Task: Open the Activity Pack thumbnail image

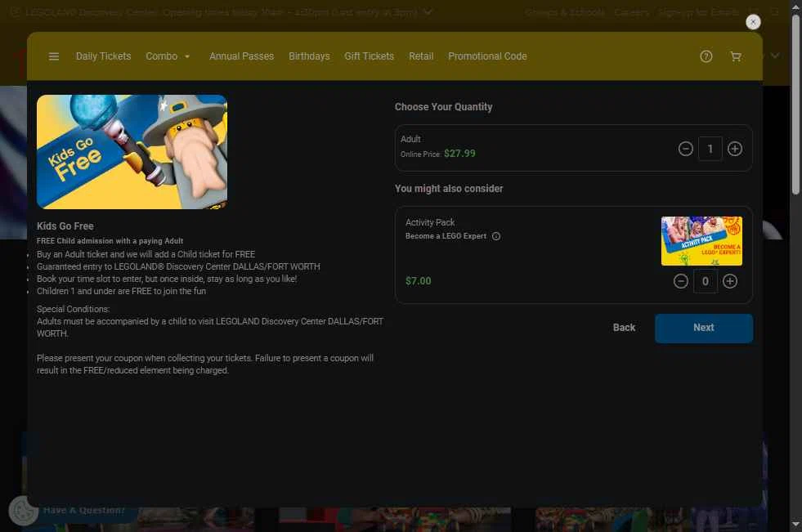Action: (701, 241)
